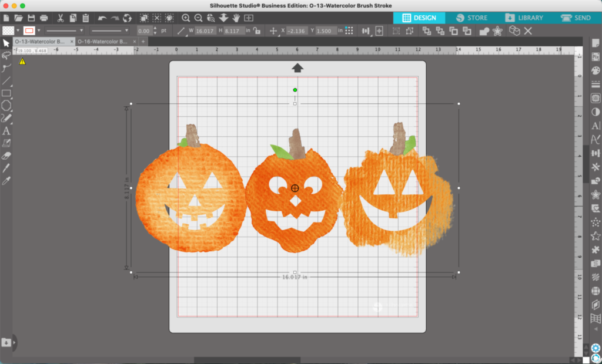Add a new document tab
The width and height of the screenshot is (602, 364).
point(143,42)
